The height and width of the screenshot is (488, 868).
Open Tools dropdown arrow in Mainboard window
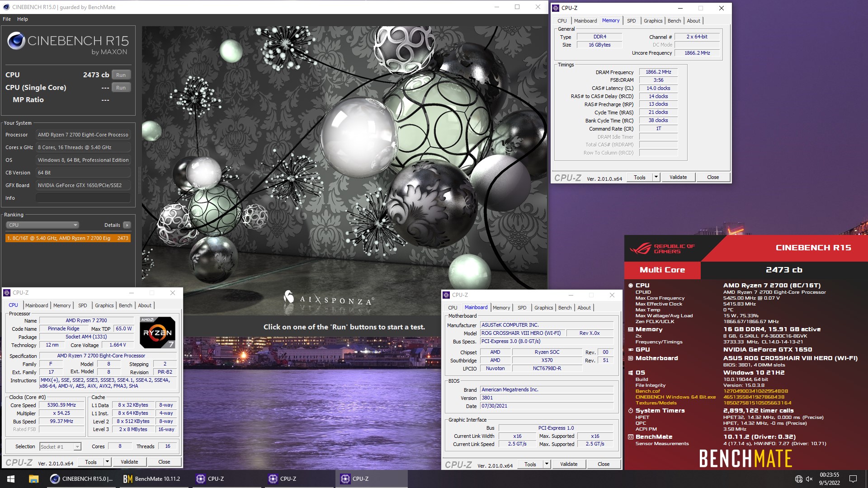pyautogui.click(x=547, y=464)
